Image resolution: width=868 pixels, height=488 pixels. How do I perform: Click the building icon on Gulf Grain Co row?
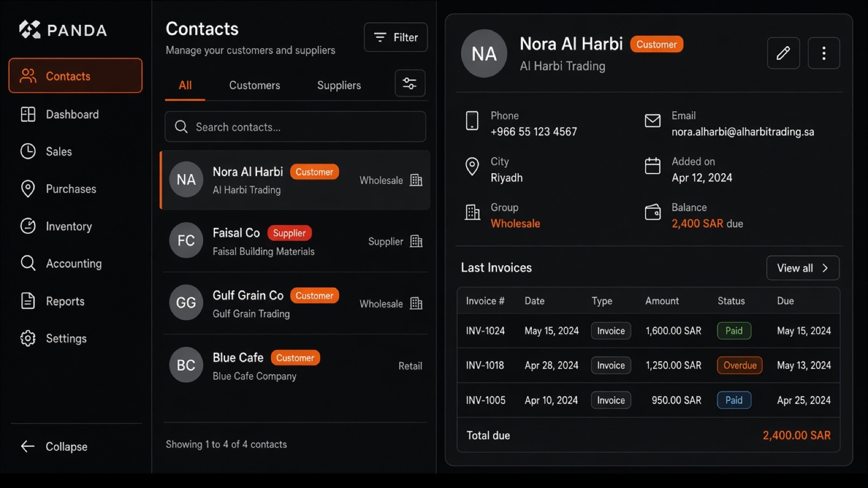pos(416,304)
